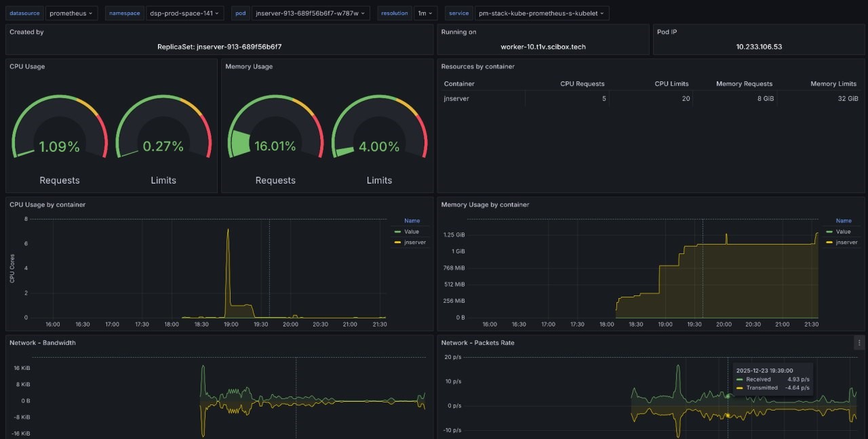Open the pod selector dropdown
This screenshot has width=868, height=439.
point(311,13)
